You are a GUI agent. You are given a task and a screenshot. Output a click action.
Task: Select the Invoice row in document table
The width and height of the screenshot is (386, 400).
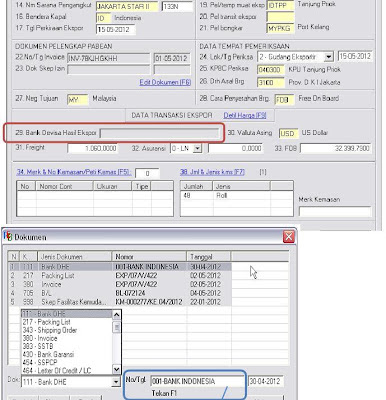(120, 284)
